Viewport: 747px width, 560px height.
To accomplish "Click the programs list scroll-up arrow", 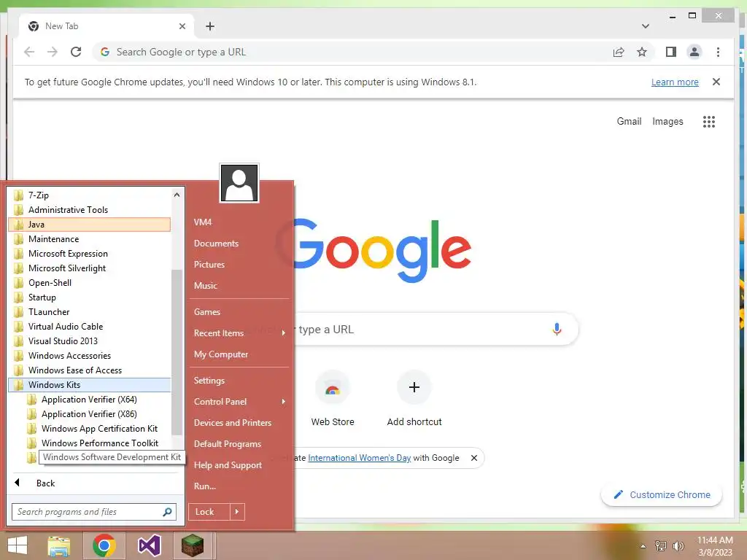I will tap(177, 195).
